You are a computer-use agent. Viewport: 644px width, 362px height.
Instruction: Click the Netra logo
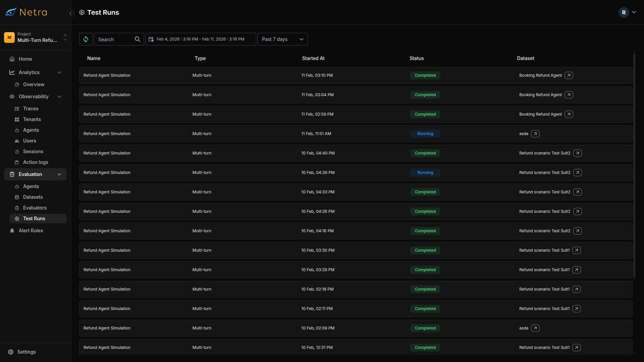pos(26,12)
